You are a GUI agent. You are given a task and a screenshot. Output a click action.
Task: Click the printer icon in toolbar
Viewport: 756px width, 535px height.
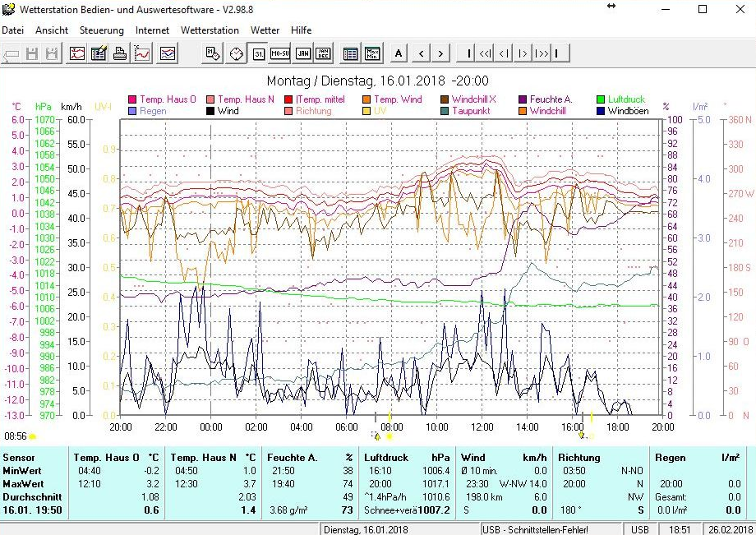120,54
